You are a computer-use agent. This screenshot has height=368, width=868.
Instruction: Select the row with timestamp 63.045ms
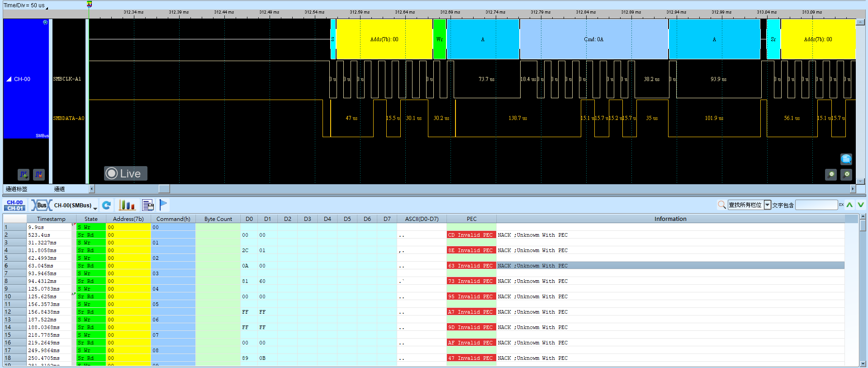click(424, 266)
